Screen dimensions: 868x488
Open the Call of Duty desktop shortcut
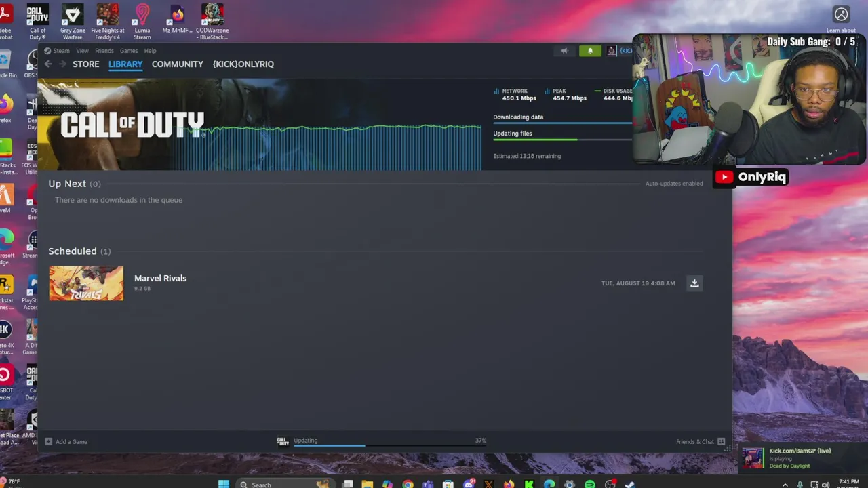click(37, 22)
